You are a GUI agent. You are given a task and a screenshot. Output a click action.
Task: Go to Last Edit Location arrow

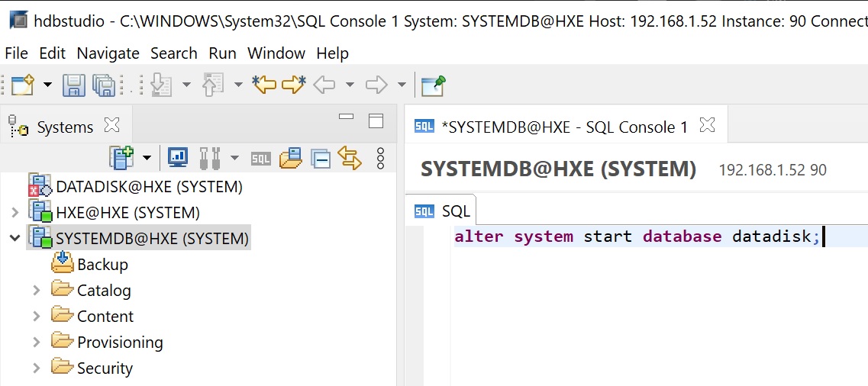264,85
